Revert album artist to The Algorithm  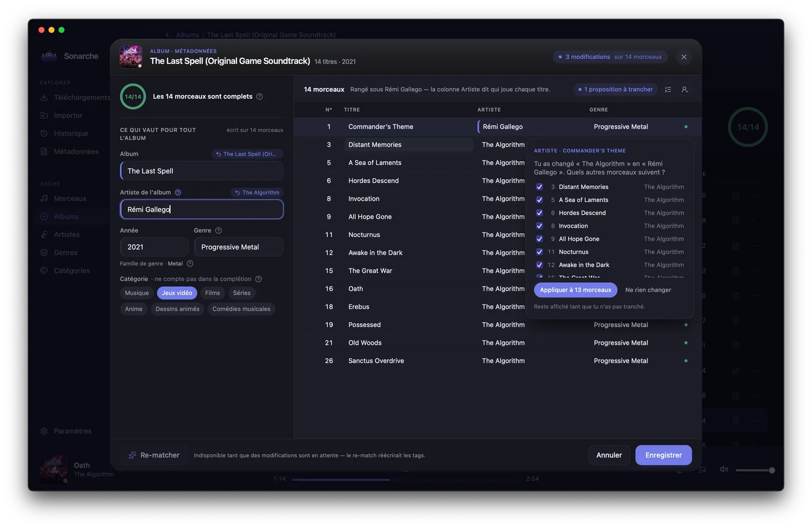257,192
